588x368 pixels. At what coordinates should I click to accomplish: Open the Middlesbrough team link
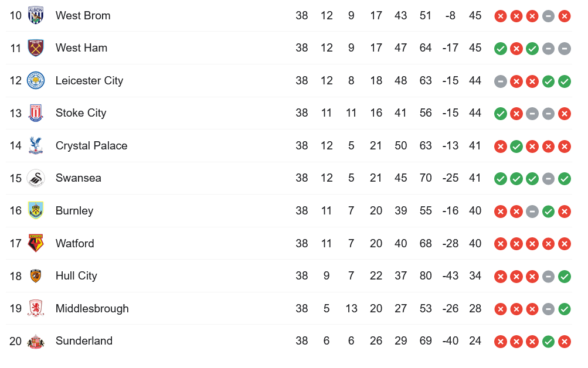pos(92,308)
